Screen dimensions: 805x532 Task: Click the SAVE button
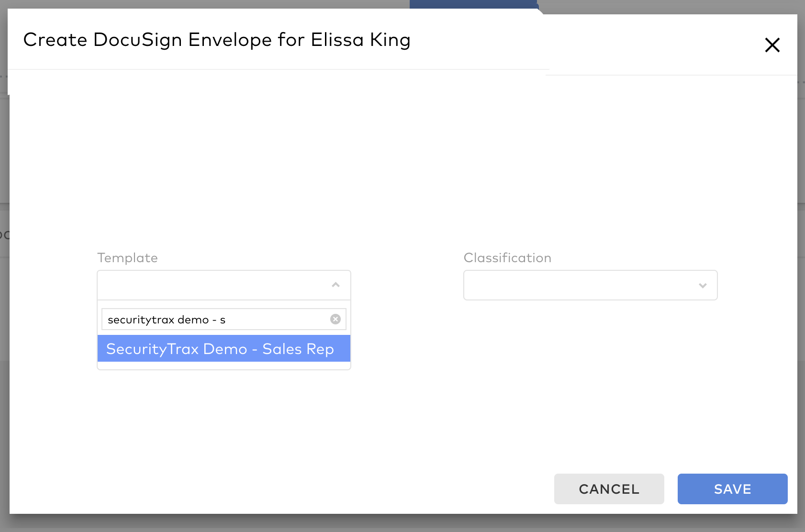[732, 489]
